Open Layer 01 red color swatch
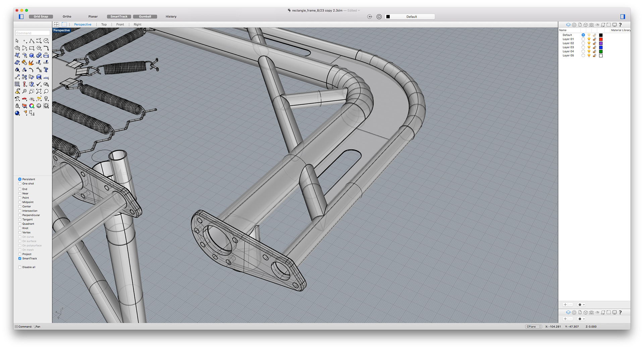Image resolution: width=644 pixels, height=349 pixels. [601, 39]
